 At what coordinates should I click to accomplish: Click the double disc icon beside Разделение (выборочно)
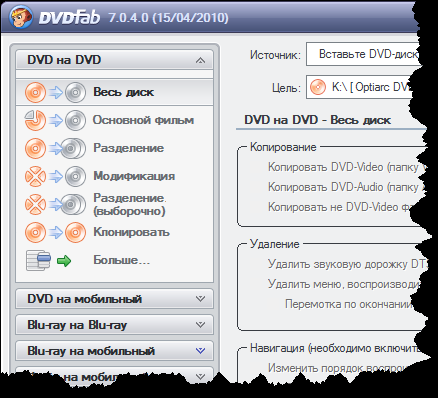click(x=73, y=204)
